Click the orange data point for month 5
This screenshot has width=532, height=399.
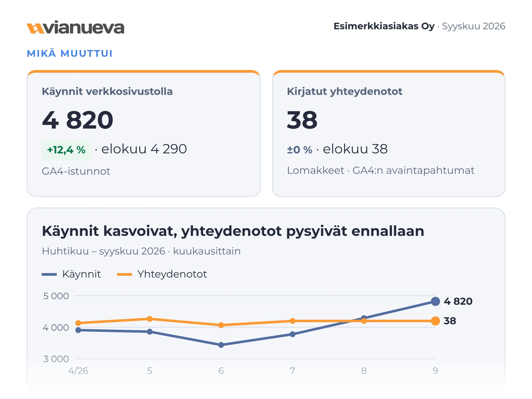click(x=150, y=319)
